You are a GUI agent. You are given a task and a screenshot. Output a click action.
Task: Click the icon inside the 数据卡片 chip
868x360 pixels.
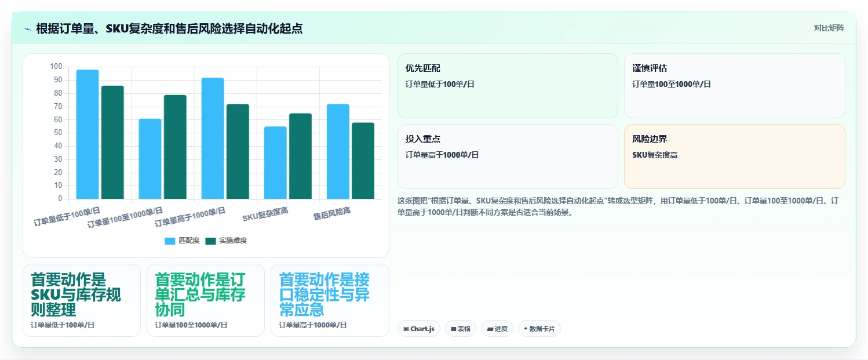(526, 329)
